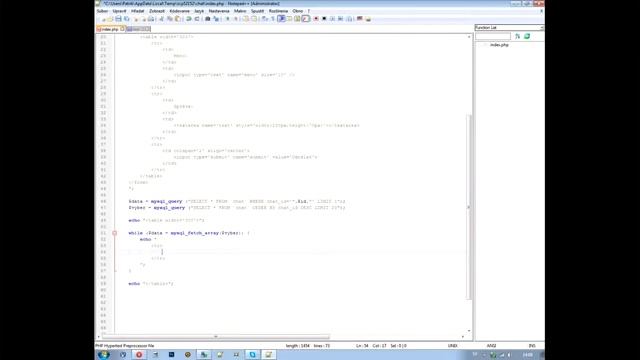The image size is (640, 360).
Task: Open the Zobrazit menu
Action: (157, 11)
